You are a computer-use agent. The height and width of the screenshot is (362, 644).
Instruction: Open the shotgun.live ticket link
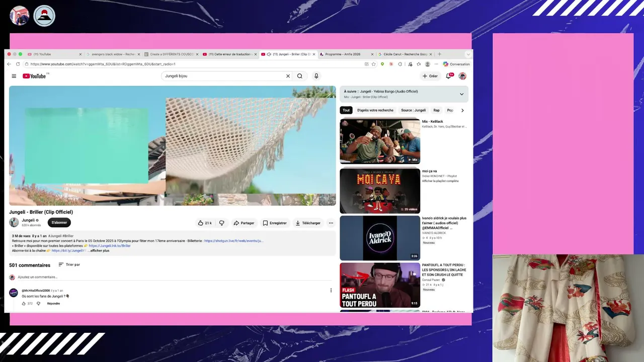tap(233, 241)
